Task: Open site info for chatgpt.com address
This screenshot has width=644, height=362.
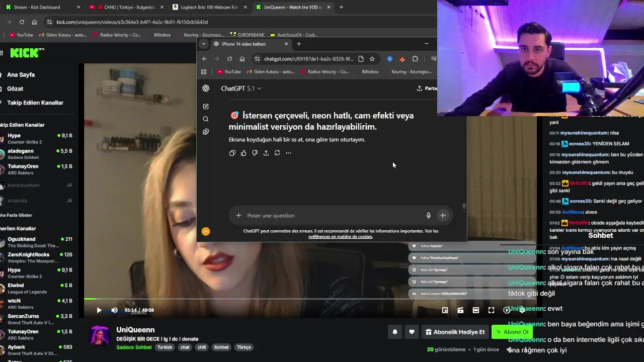Action: 257,59
